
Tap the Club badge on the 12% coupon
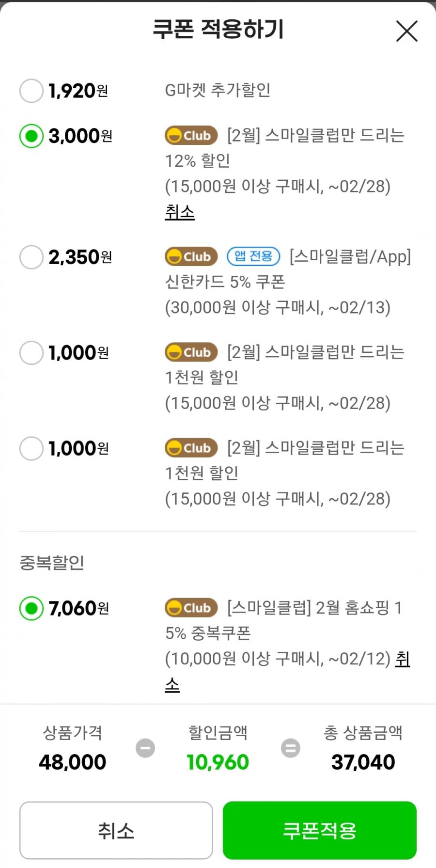pos(191,136)
